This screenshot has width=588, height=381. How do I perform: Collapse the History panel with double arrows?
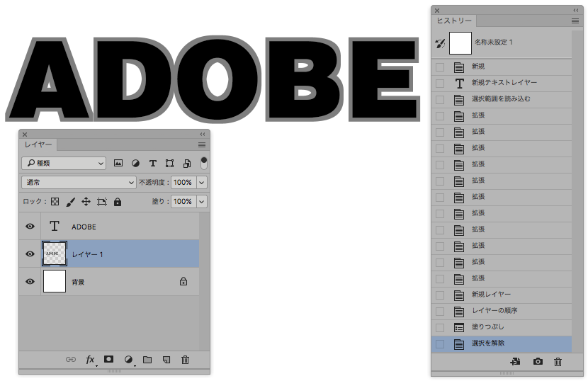576,11
